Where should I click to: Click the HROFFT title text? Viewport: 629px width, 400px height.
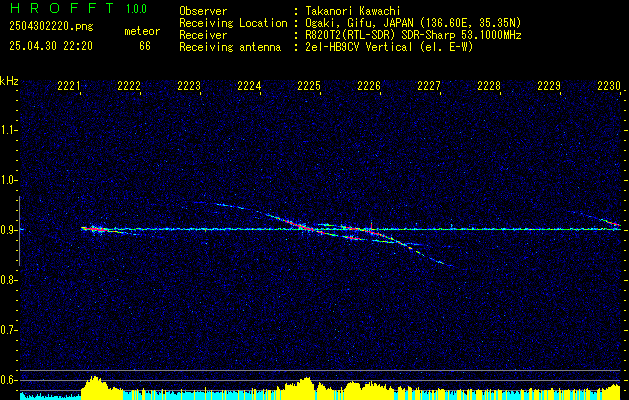(x=62, y=8)
